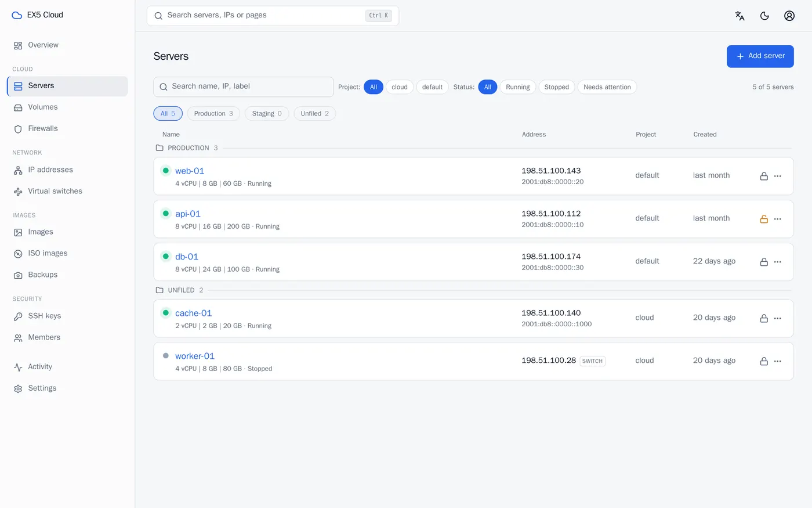Click the Search name, IP, label field

244,87
